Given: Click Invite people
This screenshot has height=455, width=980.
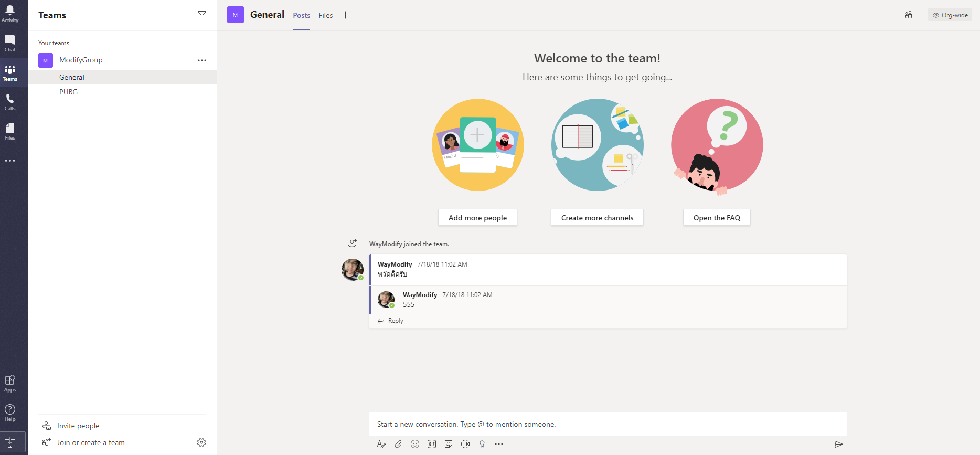Looking at the screenshot, I should [78, 426].
